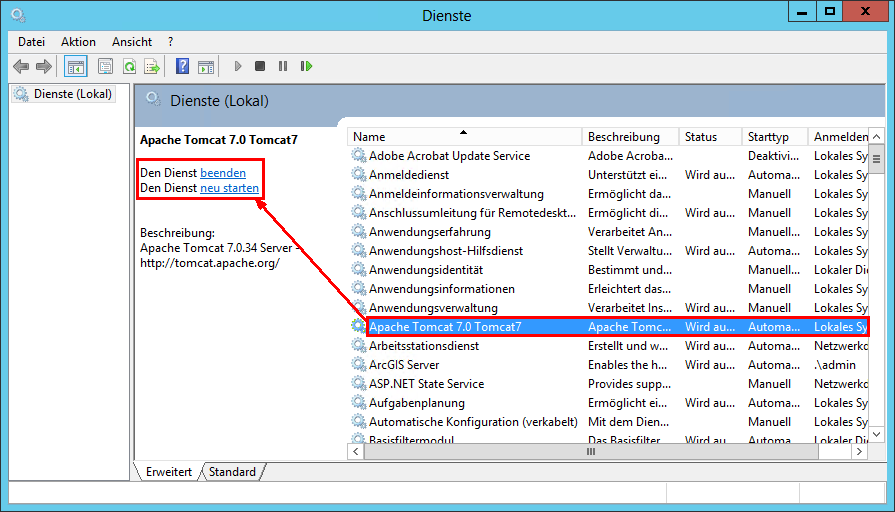Switch to the Standard tab
895x512 pixels.
pyautogui.click(x=232, y=471)
